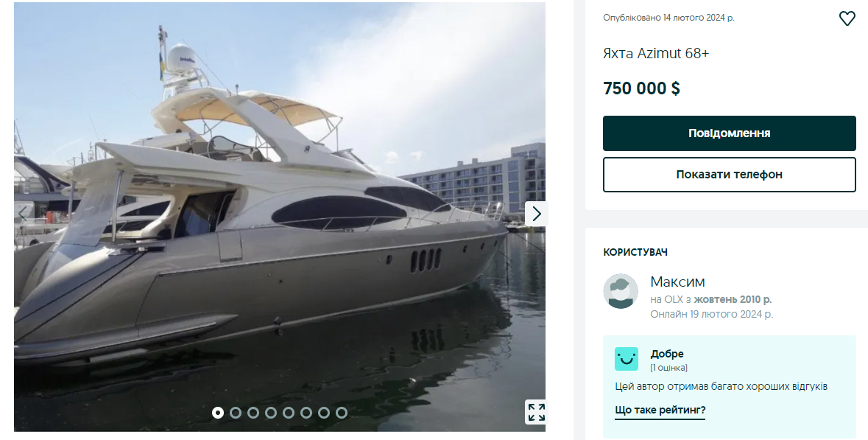Open the photo in fullscreen view
Image resolution: width=868 pixels, height=440 pixels.
[536, 412]
